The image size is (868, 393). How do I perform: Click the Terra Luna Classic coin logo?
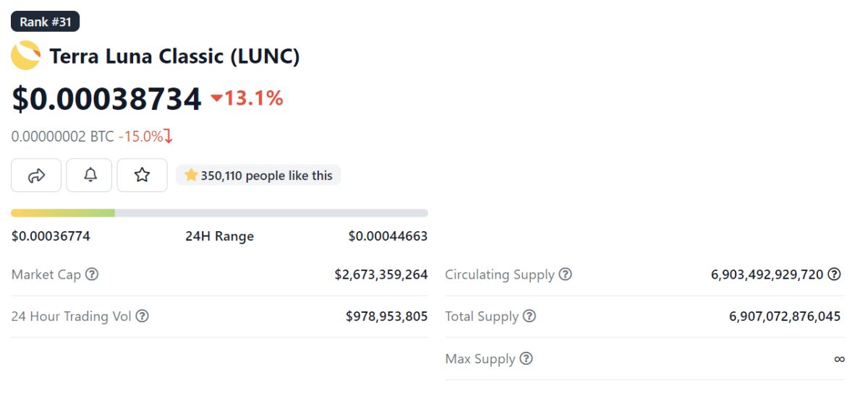[x=26, y=56]
